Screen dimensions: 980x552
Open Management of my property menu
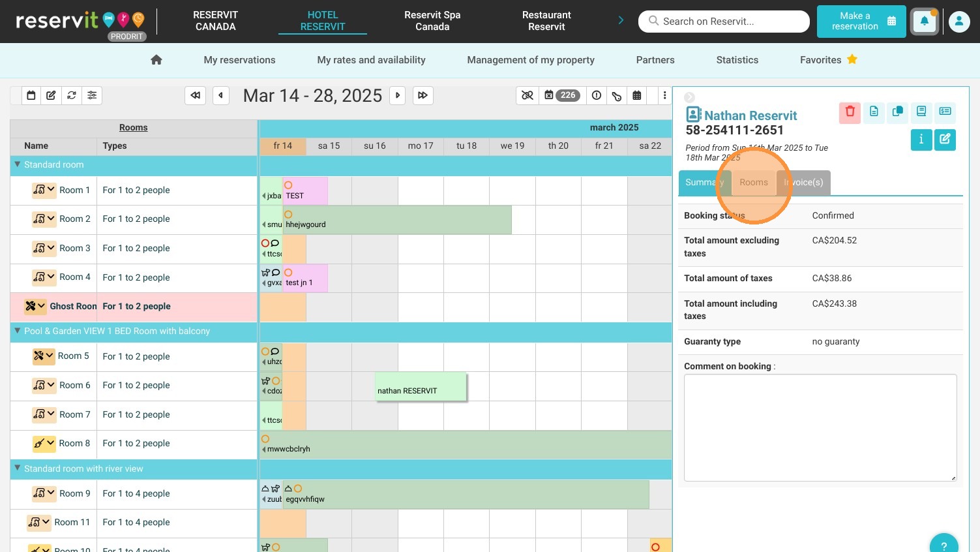click(x=531, y=60)
